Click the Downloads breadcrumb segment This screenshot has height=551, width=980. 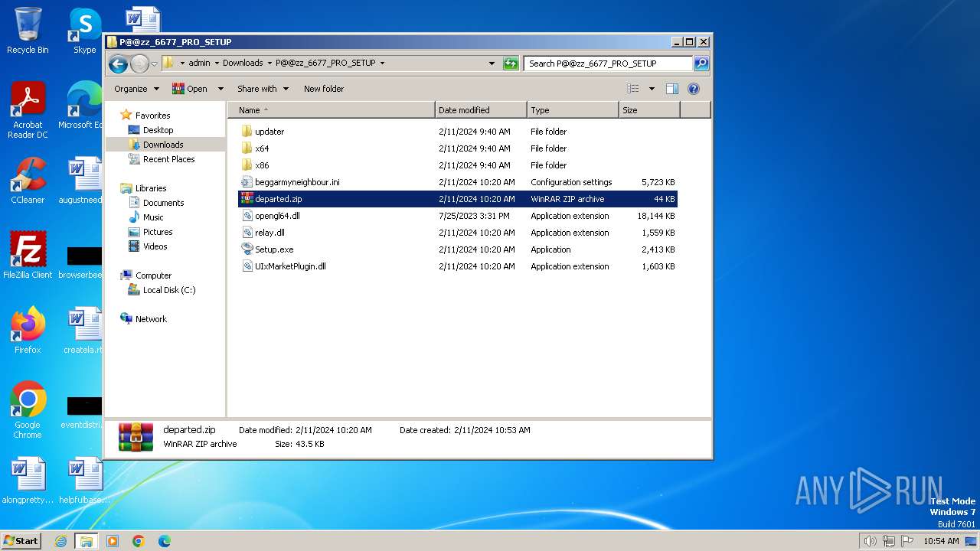(x=243, y=64)
